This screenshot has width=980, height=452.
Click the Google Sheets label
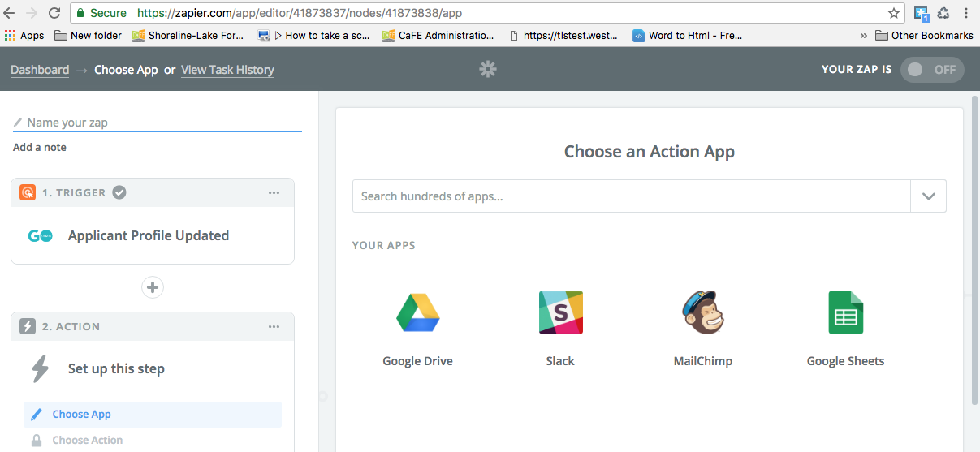click(x=846, y=361)
